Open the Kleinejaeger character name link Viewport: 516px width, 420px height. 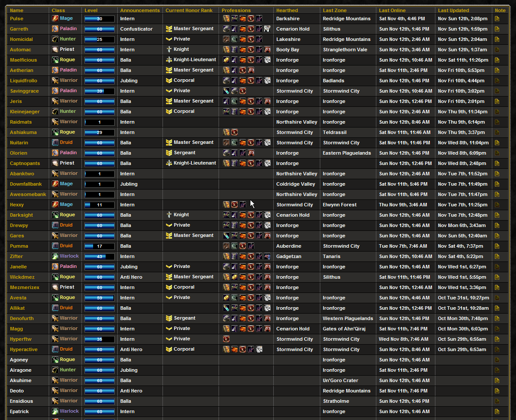(25, 112)
